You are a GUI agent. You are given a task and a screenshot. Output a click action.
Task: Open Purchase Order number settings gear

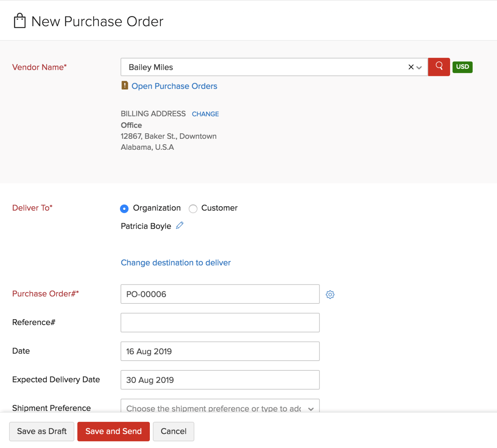(x=330, y=294)
